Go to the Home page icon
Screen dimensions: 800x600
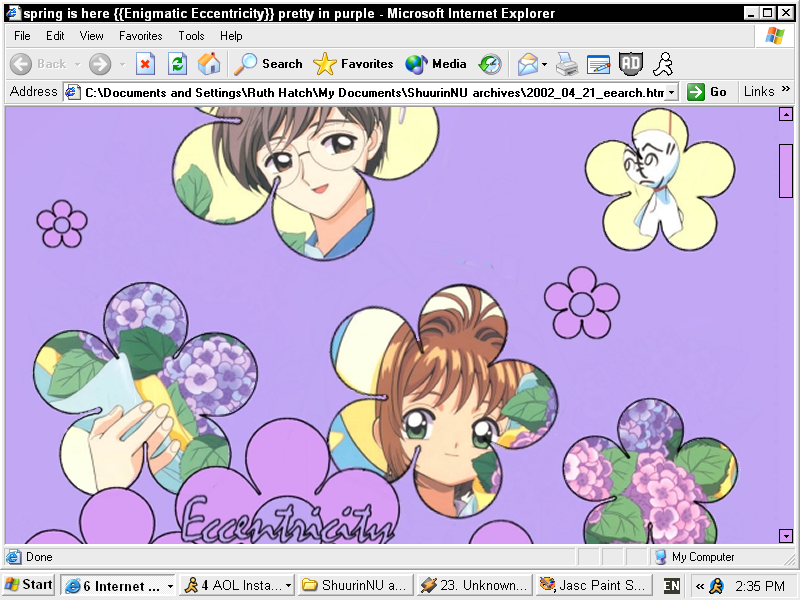tap(209, 64)
